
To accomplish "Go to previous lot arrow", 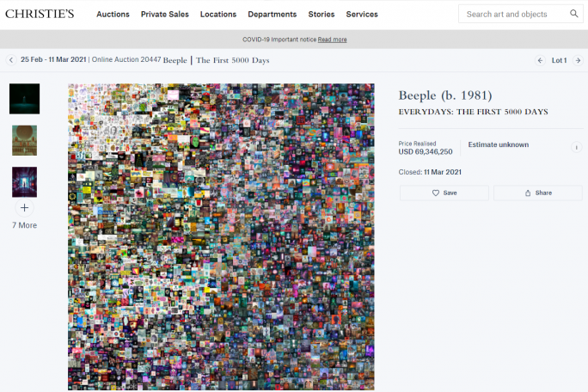I will click(540, 60).
